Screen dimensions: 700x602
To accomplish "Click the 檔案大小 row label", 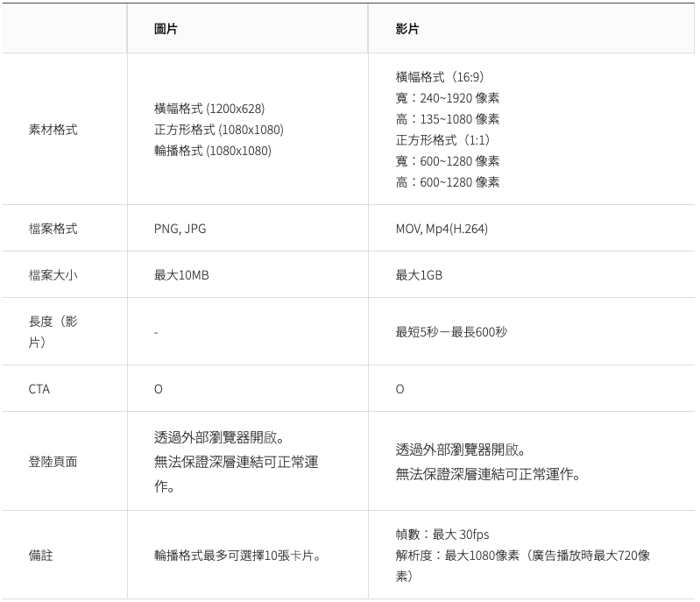I will [53, 275].
